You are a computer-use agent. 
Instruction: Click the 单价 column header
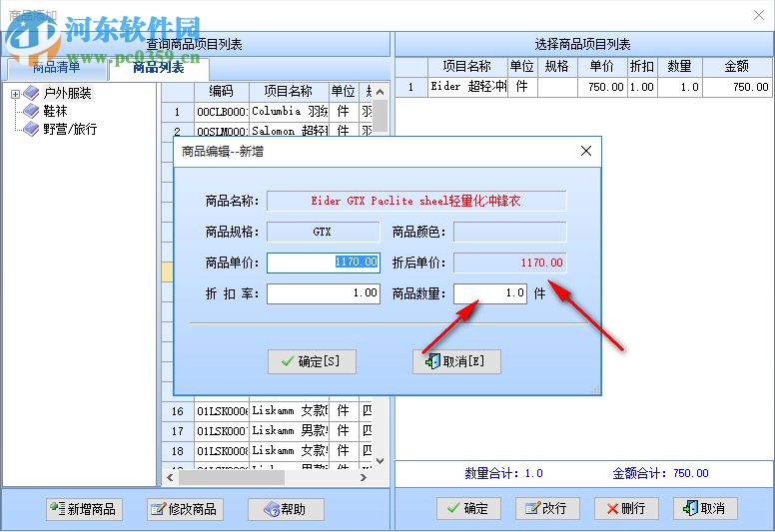click(602, 67)
